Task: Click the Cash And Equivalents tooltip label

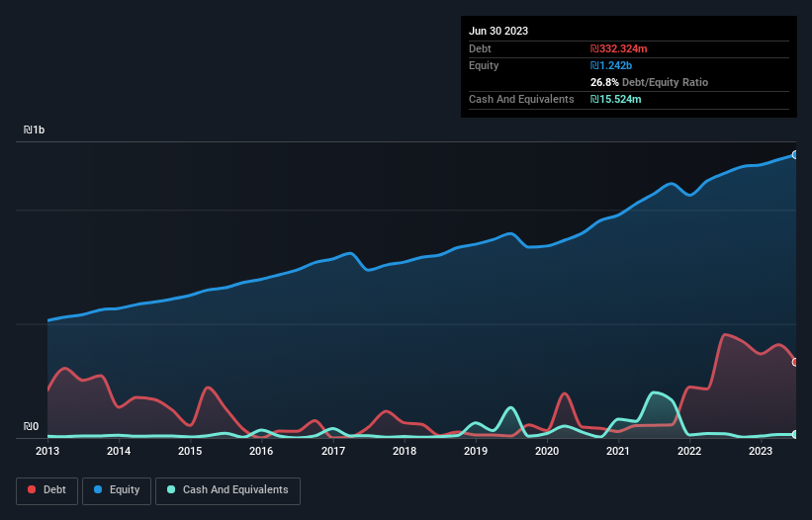Action: pos(521,99)
